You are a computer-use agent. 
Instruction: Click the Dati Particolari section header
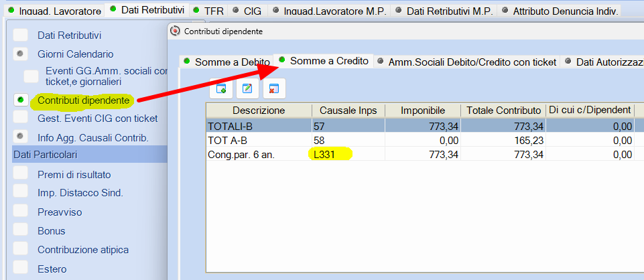90,155
